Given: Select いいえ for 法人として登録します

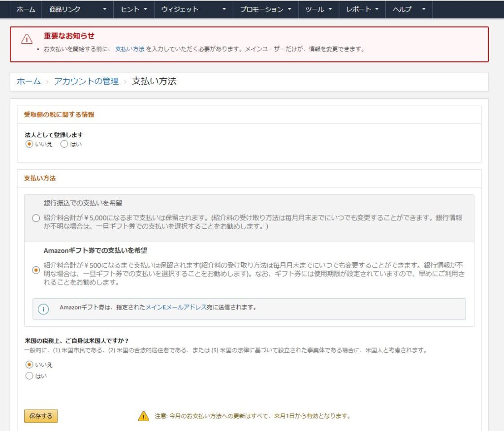Looking at the screenshot, I should point(29,144).
